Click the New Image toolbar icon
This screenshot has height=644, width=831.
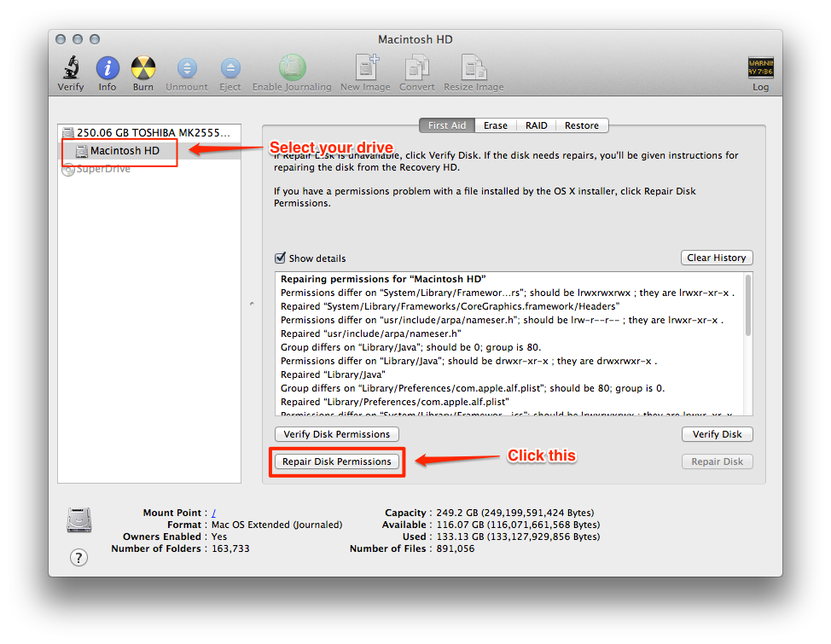(367, 68)
